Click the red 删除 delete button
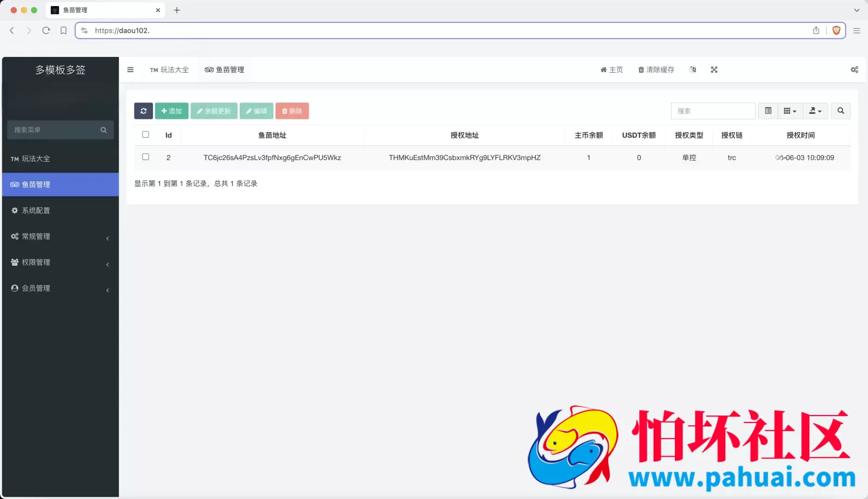This screenshot has height=499, width=868. coord(292,111)
